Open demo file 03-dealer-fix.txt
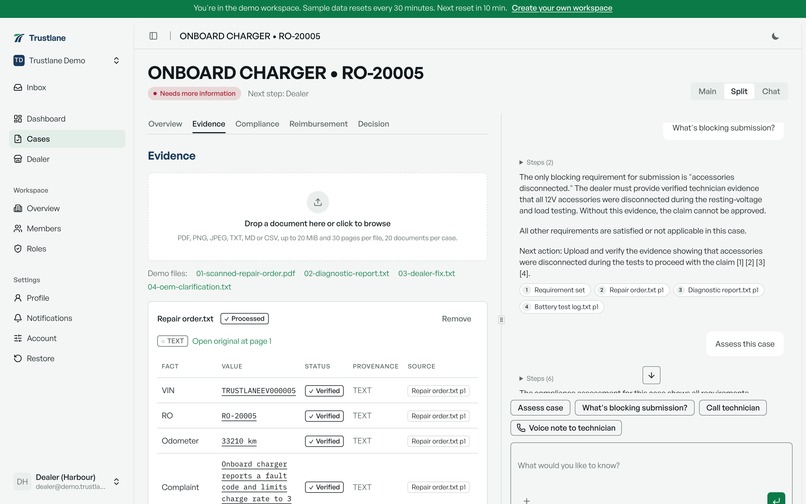This screenshot has width=806, height=504. coord(427,274)
